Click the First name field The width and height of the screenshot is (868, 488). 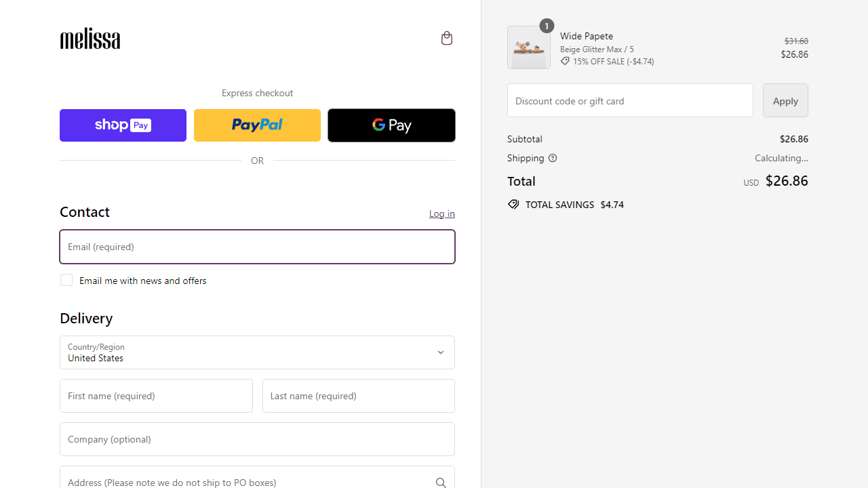tap(156, 396)
